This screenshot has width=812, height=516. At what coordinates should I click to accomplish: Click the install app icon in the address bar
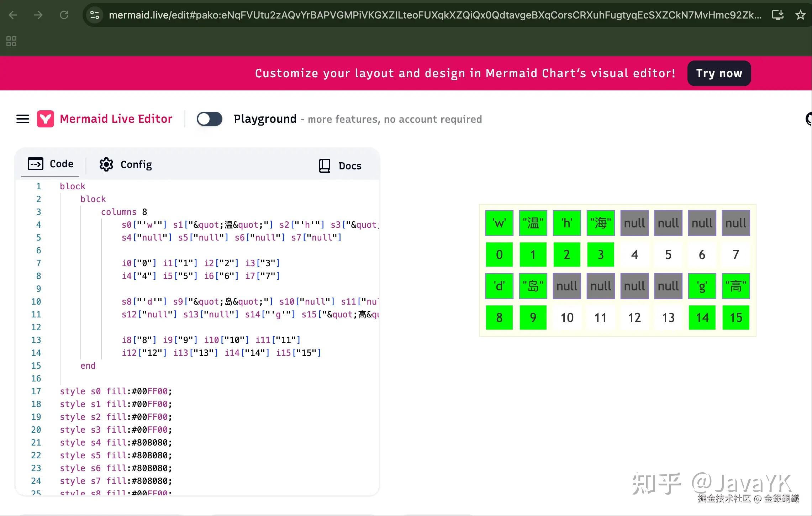778,15
